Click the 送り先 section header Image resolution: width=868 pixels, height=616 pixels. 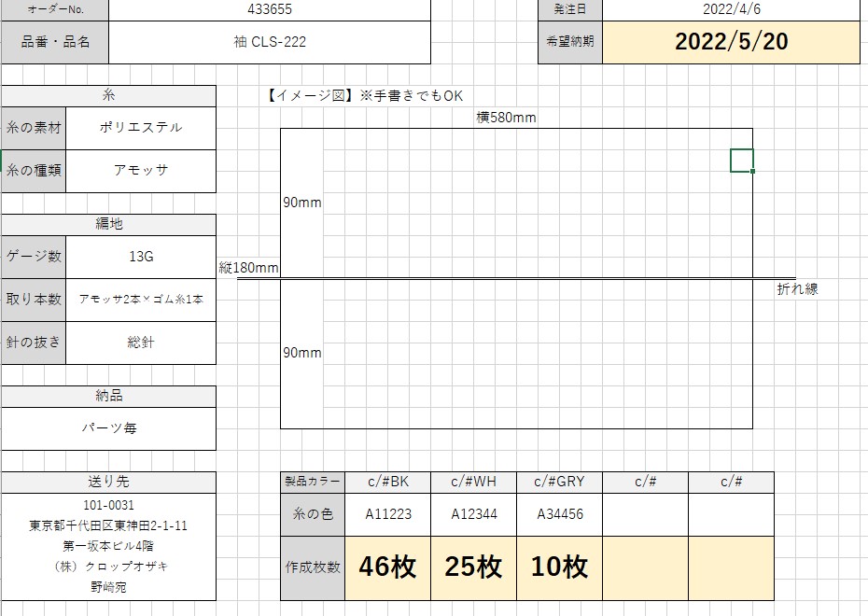pos(108,482)
